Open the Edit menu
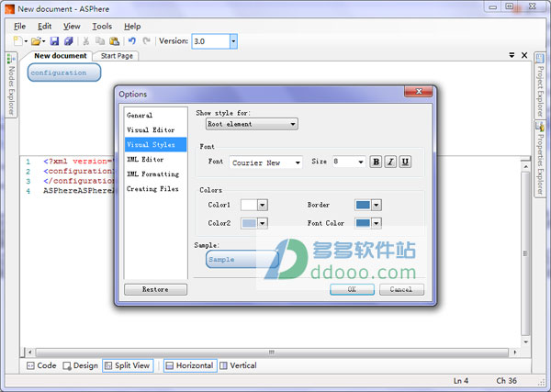551x392 pixels. tap(45, 27)
